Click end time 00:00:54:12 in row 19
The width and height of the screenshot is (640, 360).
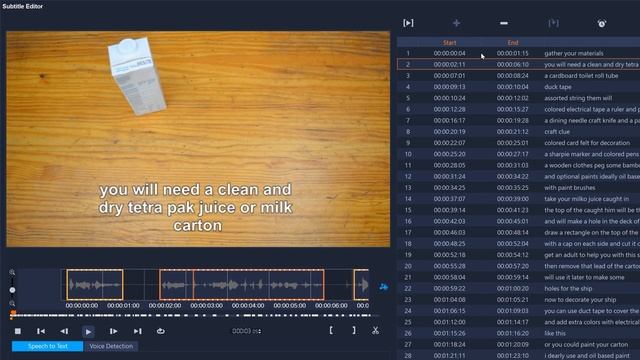tap(513, 255)
